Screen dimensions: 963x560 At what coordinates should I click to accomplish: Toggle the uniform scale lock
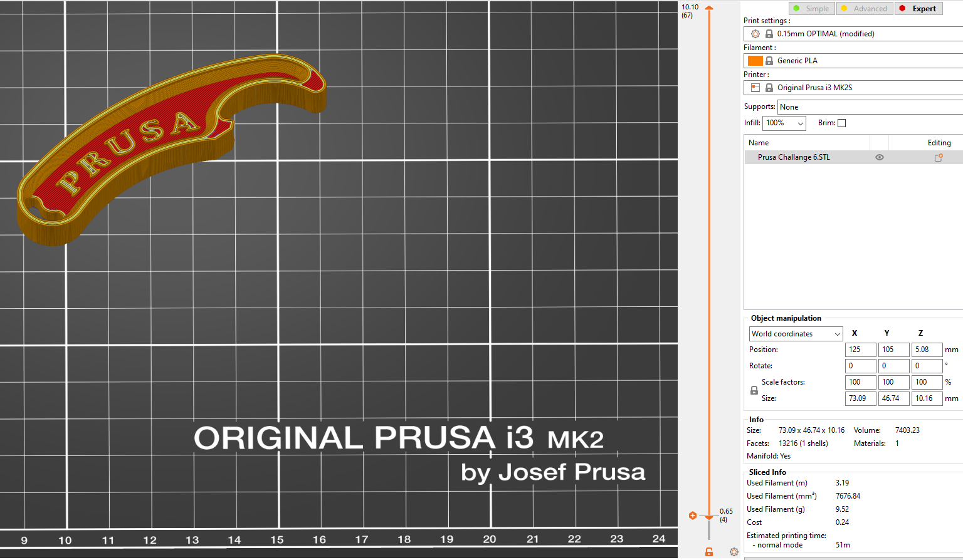(x=754, y=390)
